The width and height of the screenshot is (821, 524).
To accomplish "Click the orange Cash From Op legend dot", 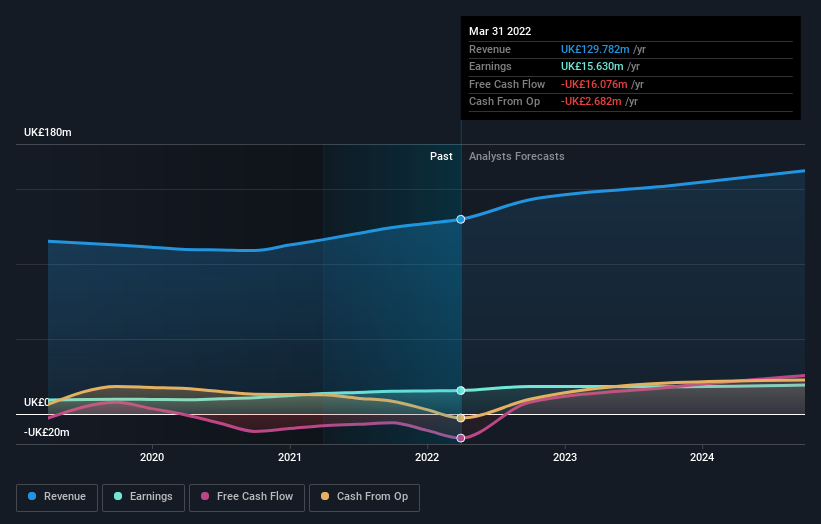I will click(x=325, y=496).
